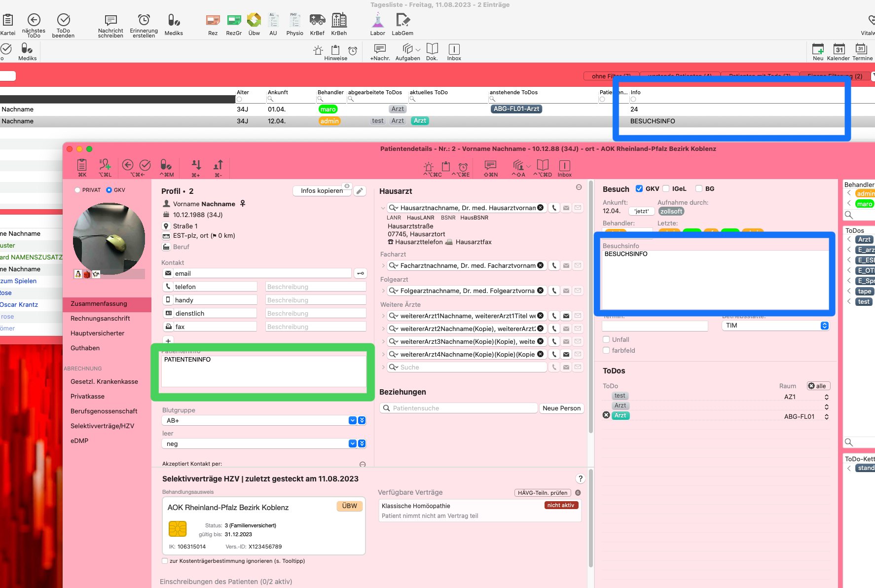Viewport: 875px width, 588px height.
Task: Enable the IGeL checkbox
Action: click(666, 188)
